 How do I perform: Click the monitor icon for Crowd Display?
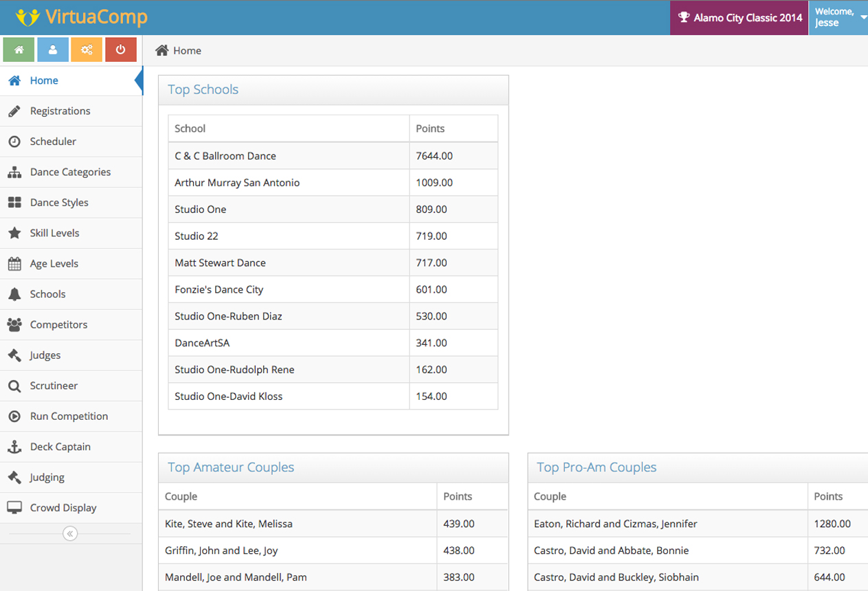(14, 508)
